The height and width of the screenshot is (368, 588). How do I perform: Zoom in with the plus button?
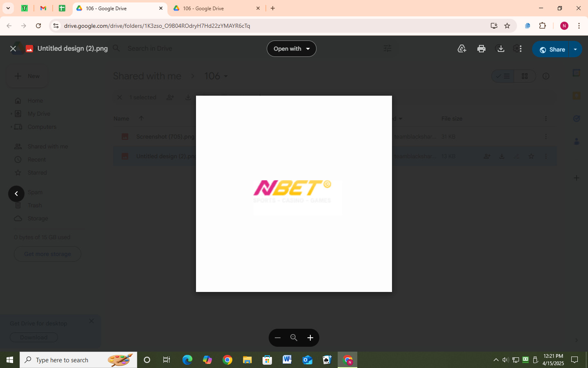click(x=310, y=338)
